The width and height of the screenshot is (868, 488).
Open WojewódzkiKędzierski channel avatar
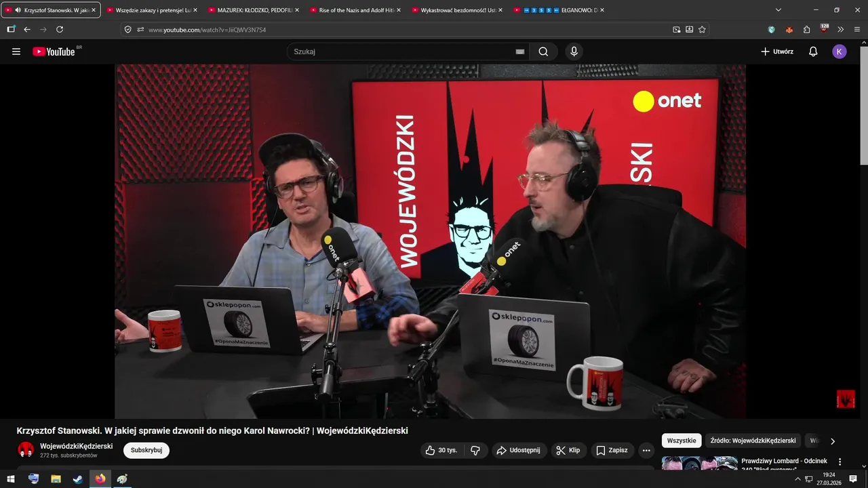26,450
